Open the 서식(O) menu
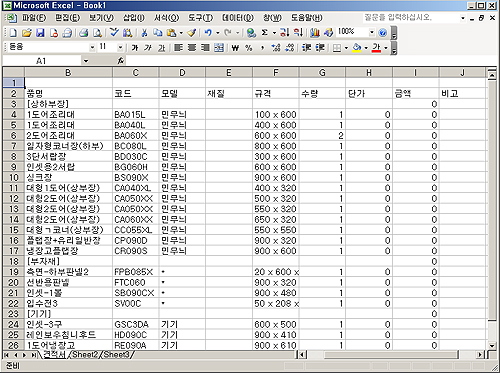 tap(166, 18)
